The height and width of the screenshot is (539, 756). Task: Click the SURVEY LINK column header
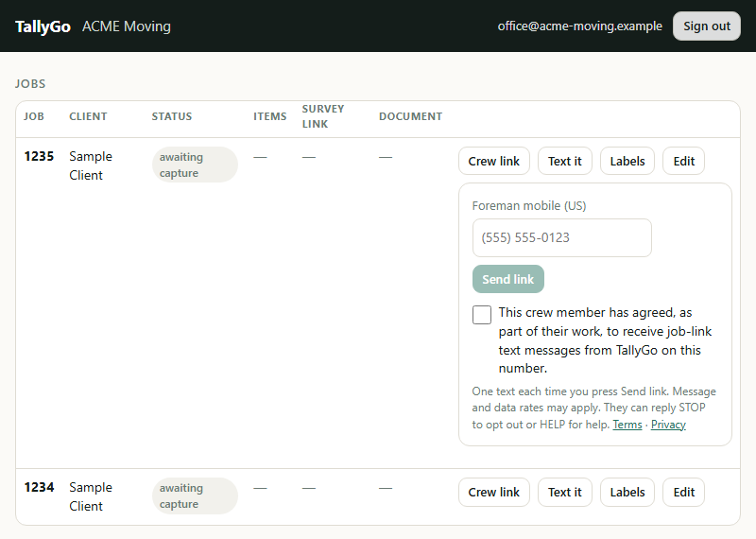[x=323, y=116]
